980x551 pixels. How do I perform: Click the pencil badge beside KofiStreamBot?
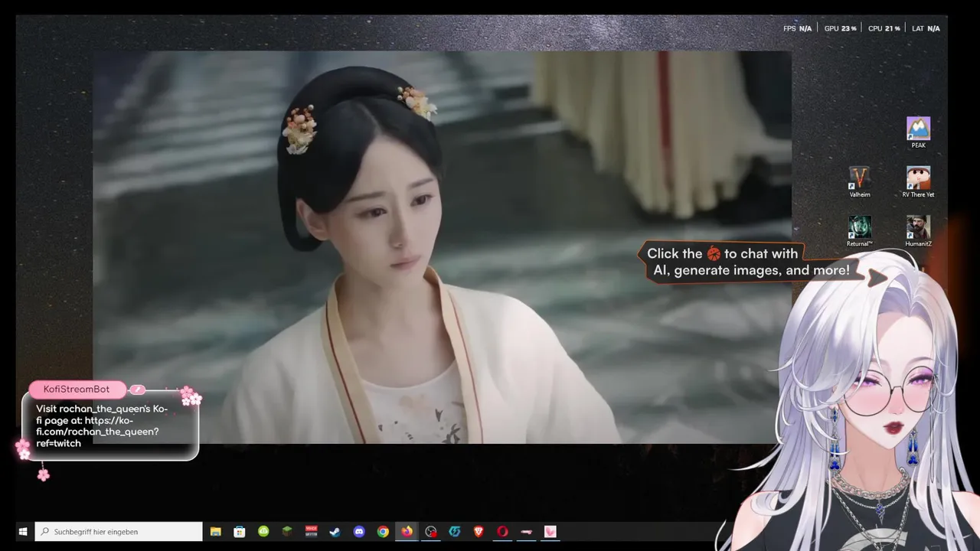[137, 390]
